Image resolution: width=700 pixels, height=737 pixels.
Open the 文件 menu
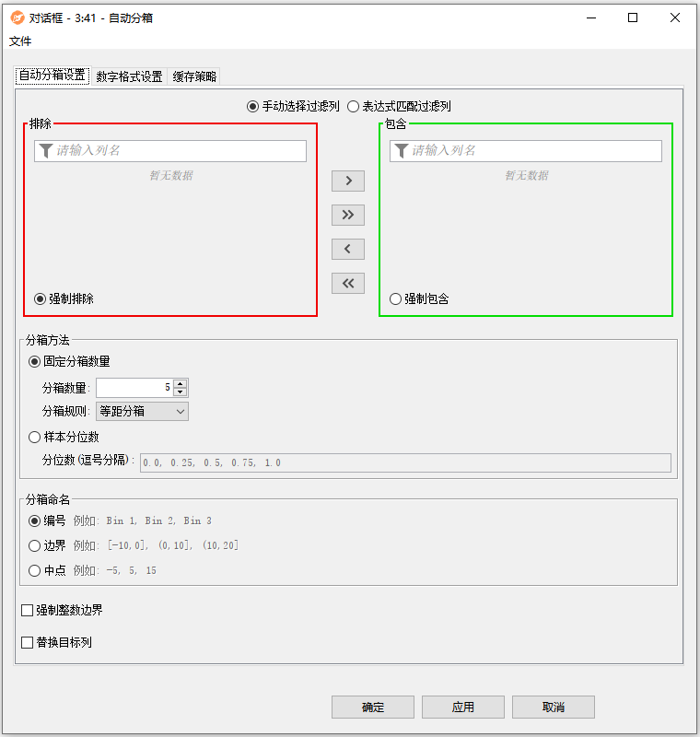[20, 41]
